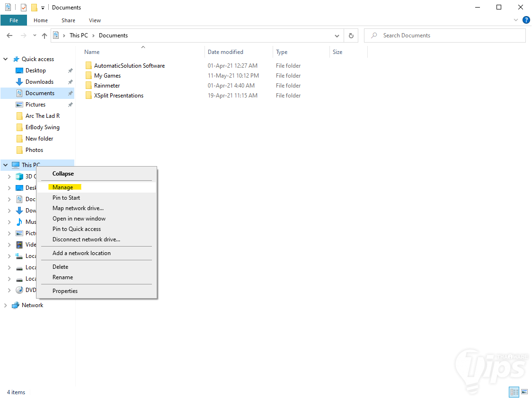
Task: Expand the Network tree node
Action: pyautogui.click(x=5, y=305)
